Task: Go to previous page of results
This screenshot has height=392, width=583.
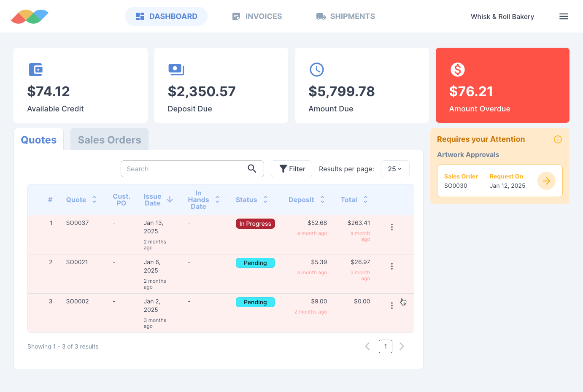Action: (x=367, y=346)
